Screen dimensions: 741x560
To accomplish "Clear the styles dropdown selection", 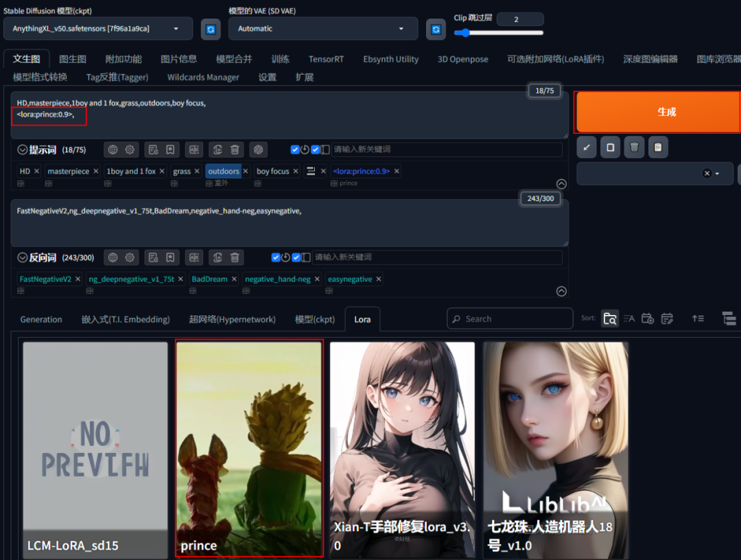I will tap(707, 174).
